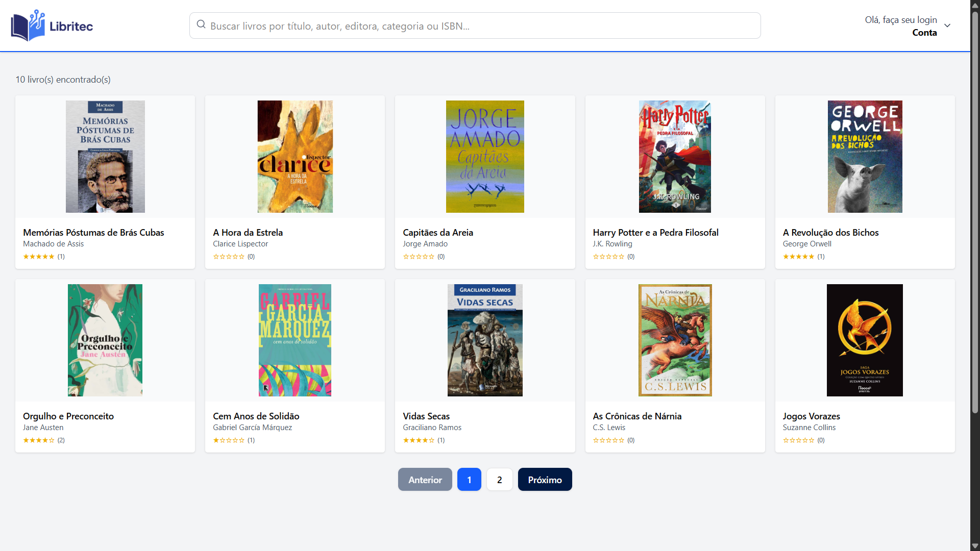
Task: Open Orgulho e Preconceito cover image
Action: [105, 340]
